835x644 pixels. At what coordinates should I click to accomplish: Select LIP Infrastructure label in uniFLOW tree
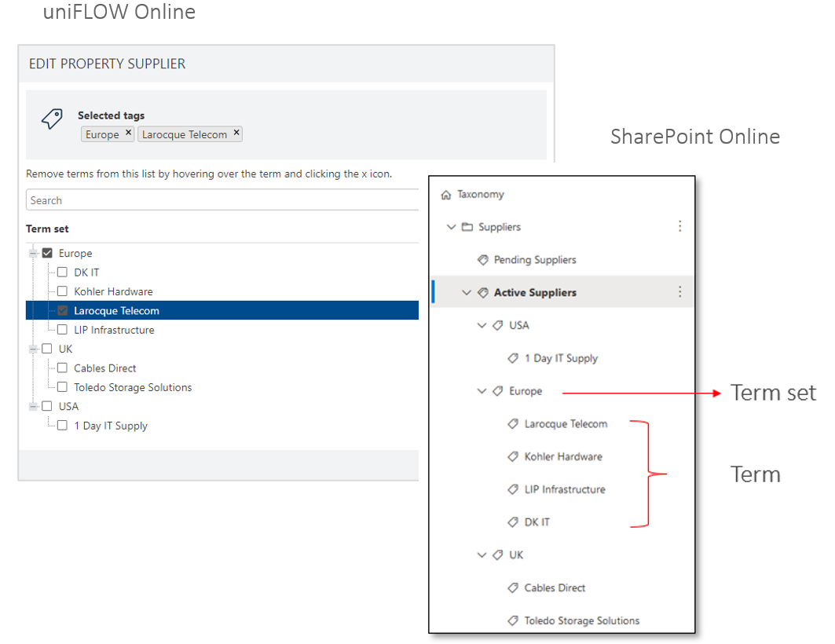pos(114,330)
